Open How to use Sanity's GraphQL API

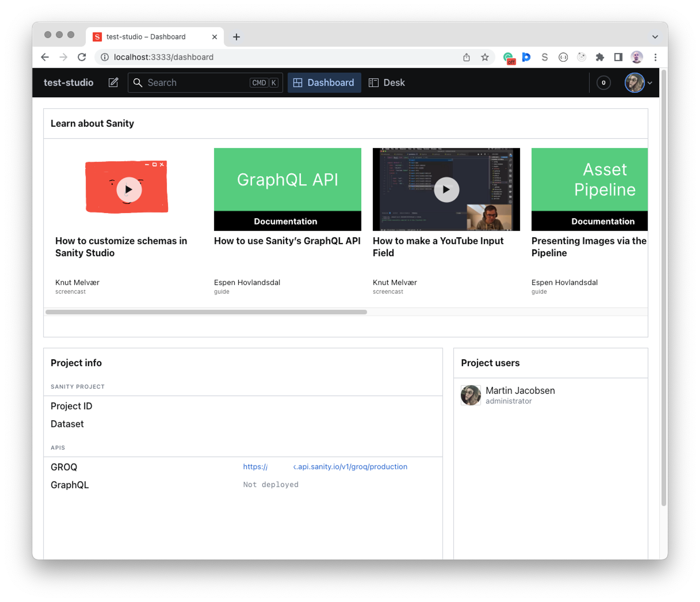pos(287,241)
